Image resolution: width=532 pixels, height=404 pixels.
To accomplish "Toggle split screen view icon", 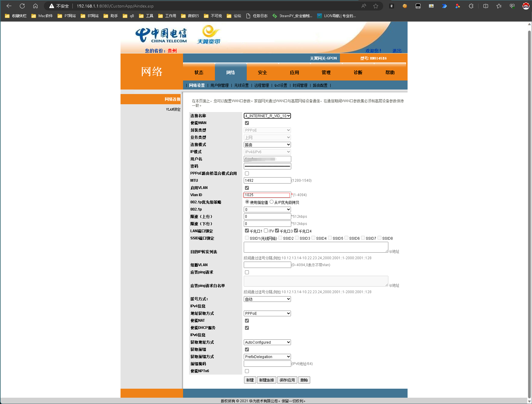I will [x=485, y=6].
